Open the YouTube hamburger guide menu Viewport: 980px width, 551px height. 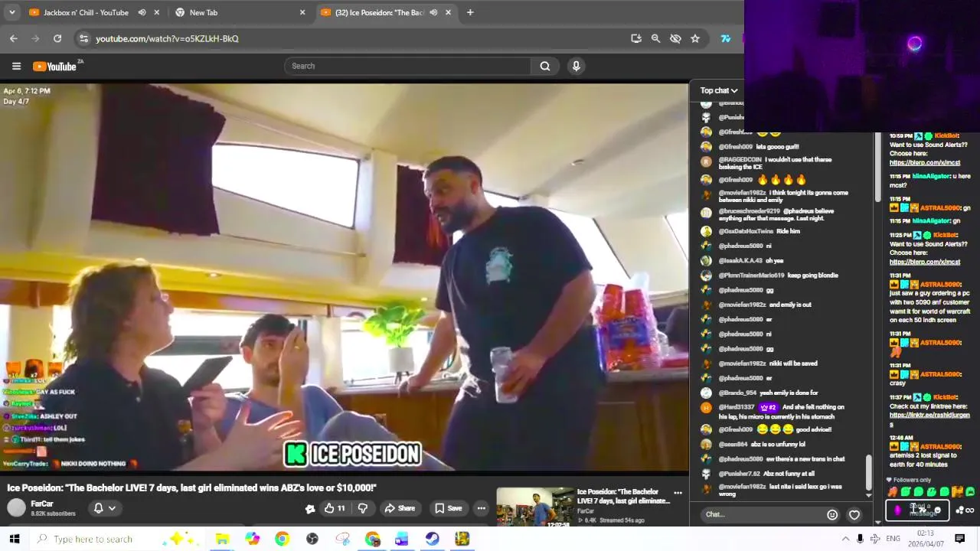[16, 66]
